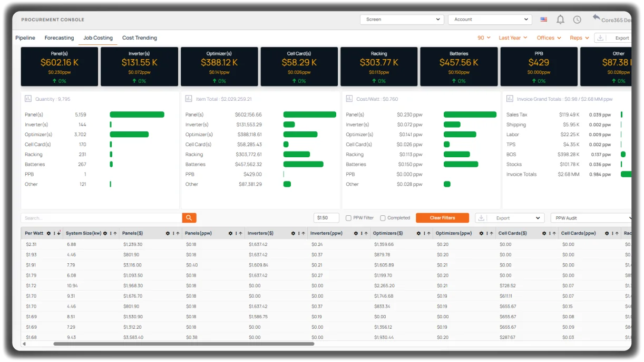This screenshot has width=644, height=362.
Task: Sort by Optimizers($) arrow
Action: [x=428, y=233]
